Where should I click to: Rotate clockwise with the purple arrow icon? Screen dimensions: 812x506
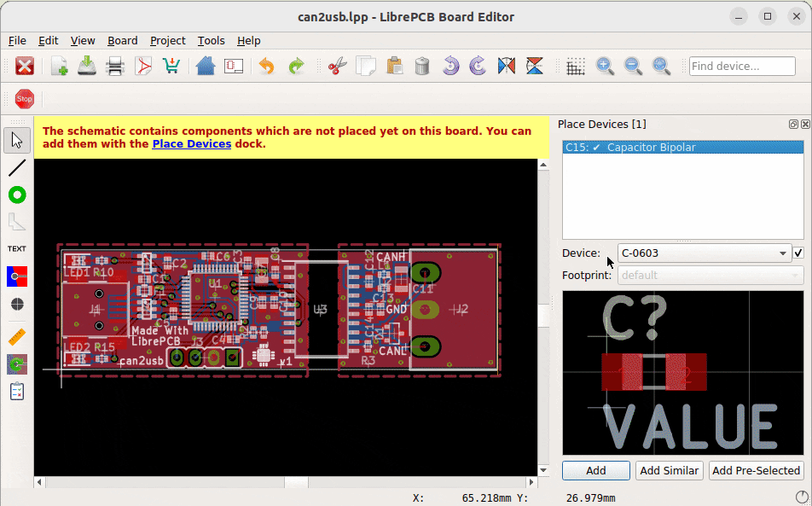pyautogui.click(x=478, y=67)
